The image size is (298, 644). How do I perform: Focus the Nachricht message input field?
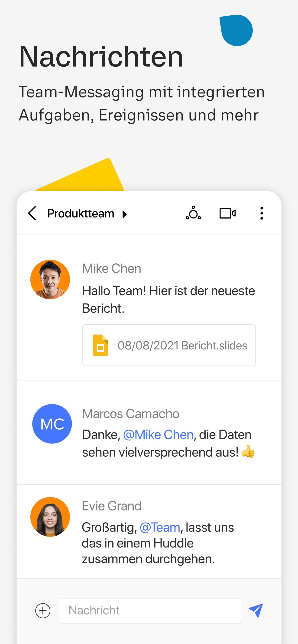pos(150,610)
